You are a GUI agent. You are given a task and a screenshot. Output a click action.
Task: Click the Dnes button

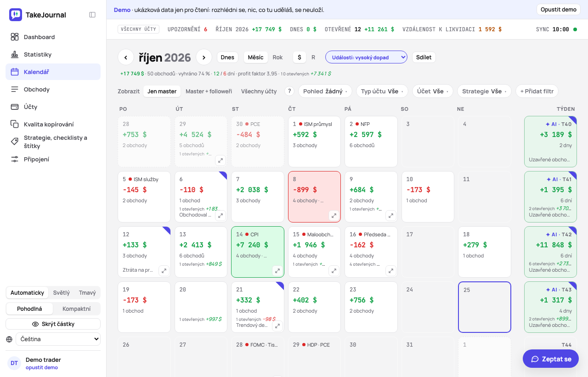tap(227, 57)
